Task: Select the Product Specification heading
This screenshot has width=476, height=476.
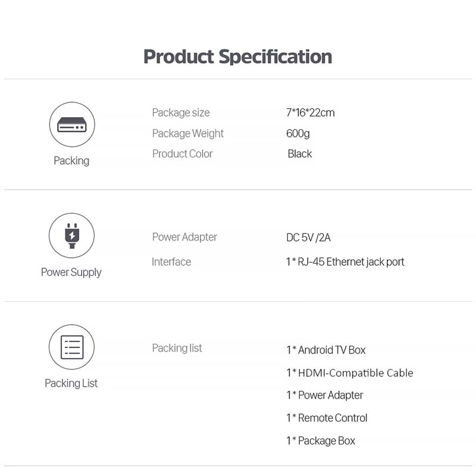Action: pyautogui.click(x=237, y=57)
